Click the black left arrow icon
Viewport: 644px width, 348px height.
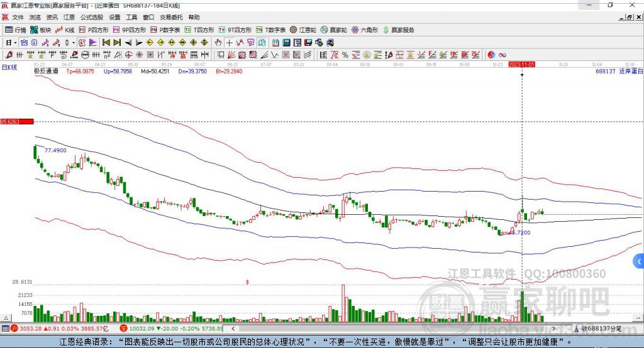coord(128,43)
